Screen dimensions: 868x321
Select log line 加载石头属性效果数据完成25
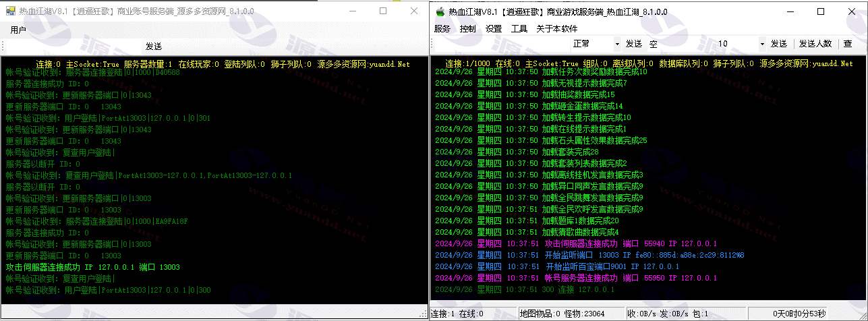[x=542, y=141]
